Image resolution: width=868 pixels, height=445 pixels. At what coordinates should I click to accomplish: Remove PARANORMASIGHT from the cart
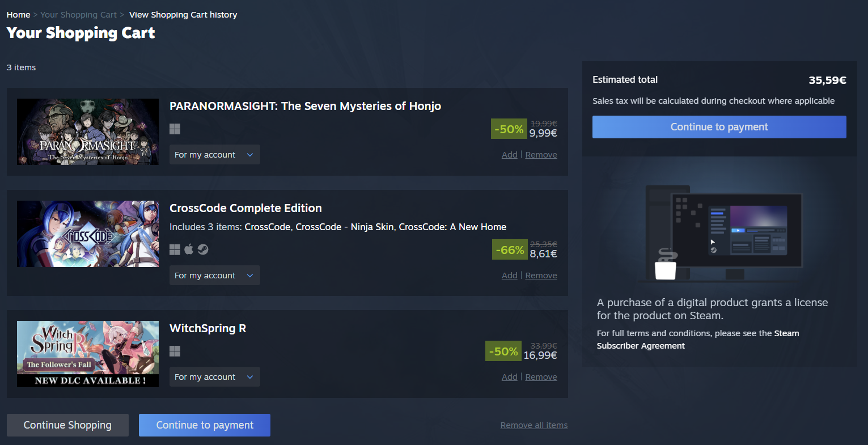click(x=541, y=155)
